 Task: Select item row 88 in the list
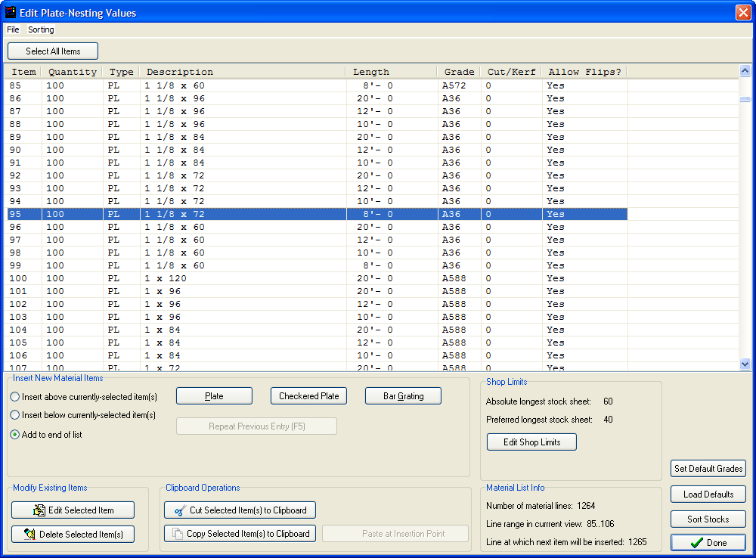316,124
